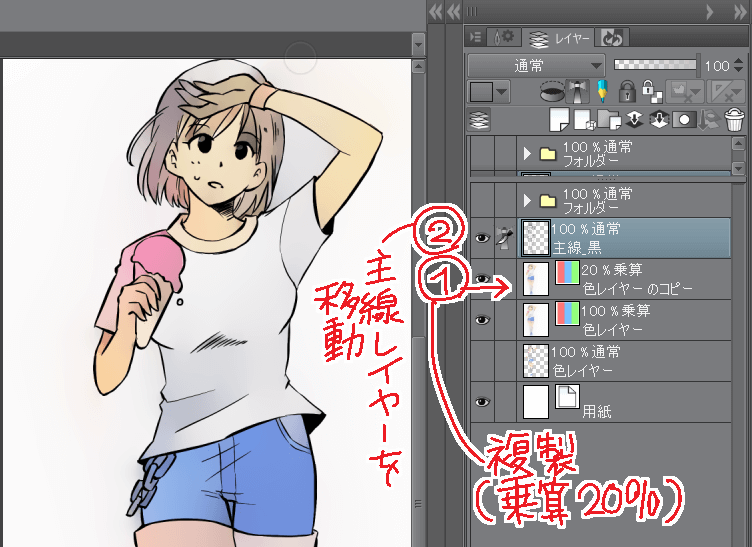Create a new layer folder

pos(609,119)
